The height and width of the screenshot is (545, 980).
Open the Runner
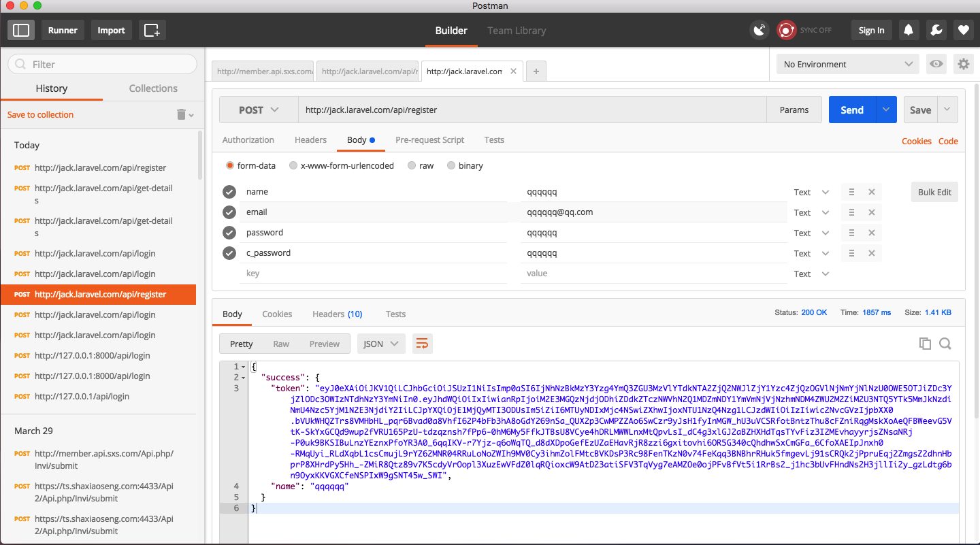point(63,30)
